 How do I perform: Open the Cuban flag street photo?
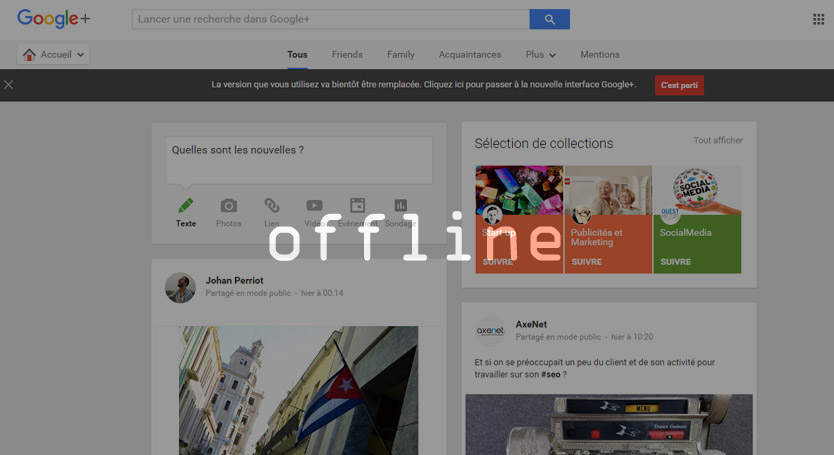click(x=298, y=391)
